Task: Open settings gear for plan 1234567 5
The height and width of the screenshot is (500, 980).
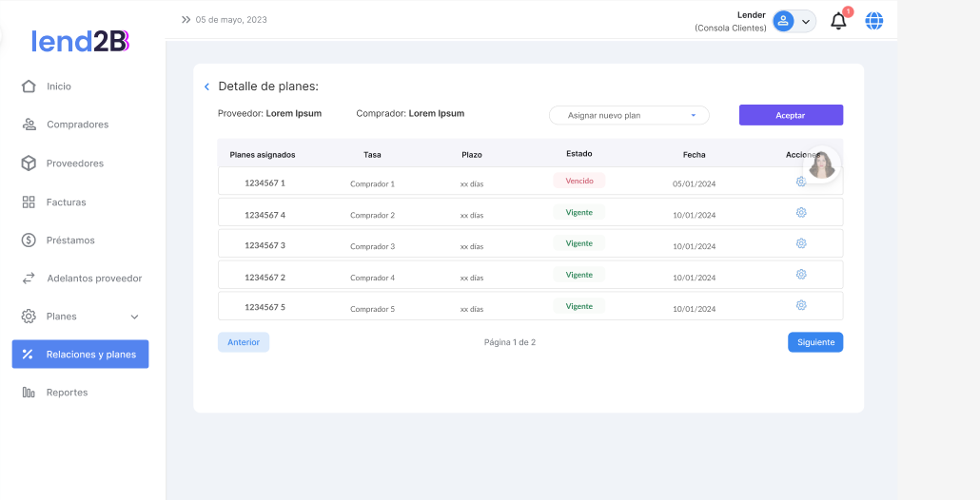Action: (801, 305)
